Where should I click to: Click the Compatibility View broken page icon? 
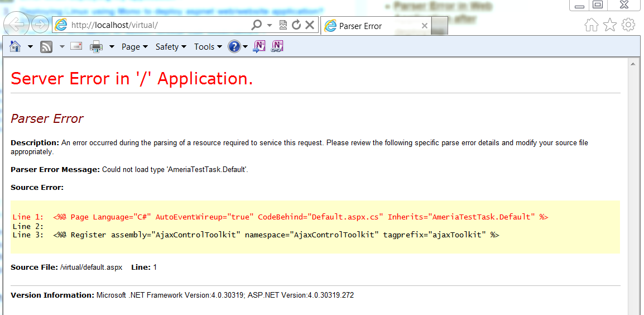coord(283,25)
